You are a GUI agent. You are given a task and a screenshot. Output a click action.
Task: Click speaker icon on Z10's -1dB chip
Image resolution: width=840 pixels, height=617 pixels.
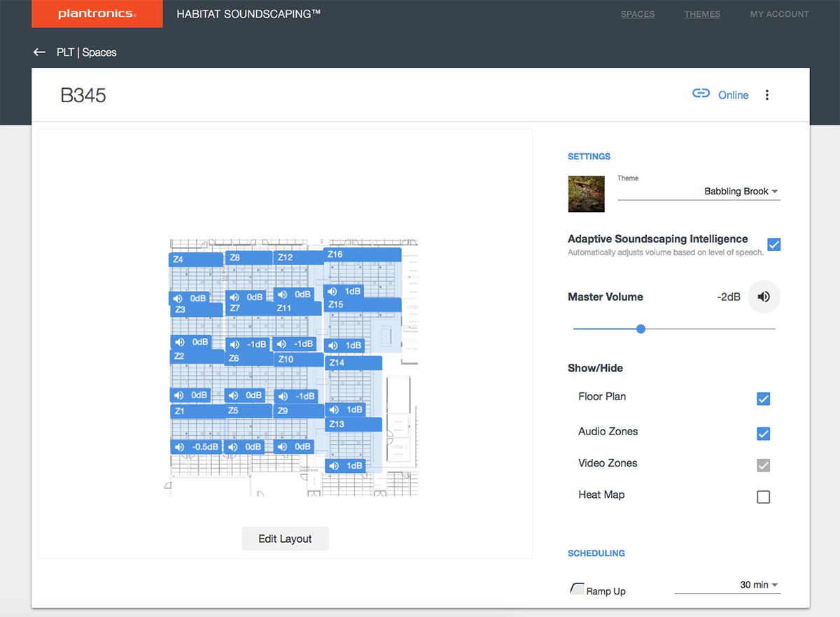click(283, 396)
